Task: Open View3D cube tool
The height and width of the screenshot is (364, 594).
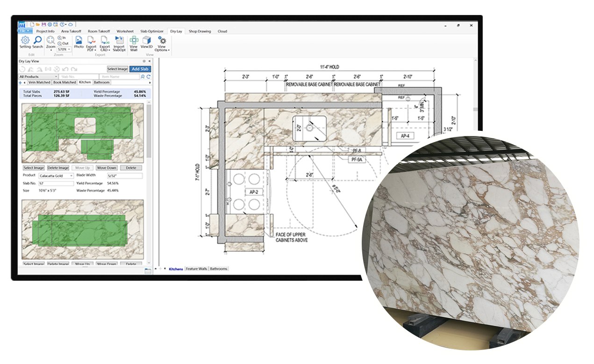Action: click(147, 42)
